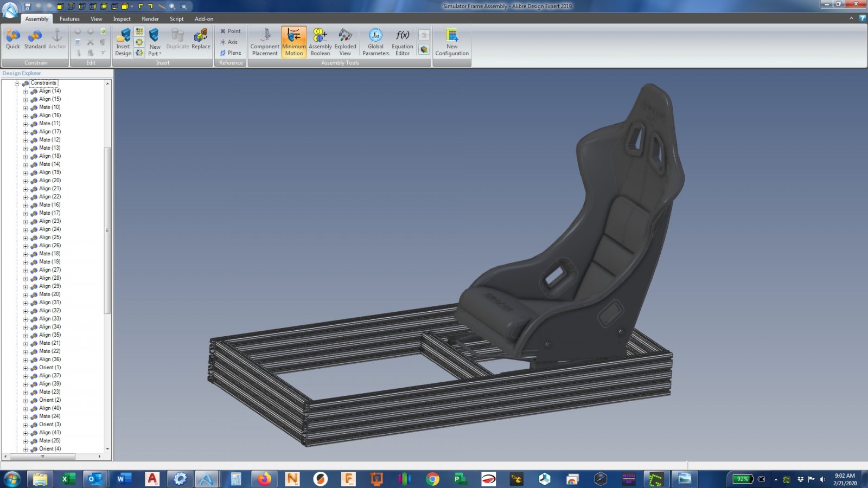Switch to the Add-on ribbon tab
Viewport: 868px width, 488px height.
click(x=204, y=19)
